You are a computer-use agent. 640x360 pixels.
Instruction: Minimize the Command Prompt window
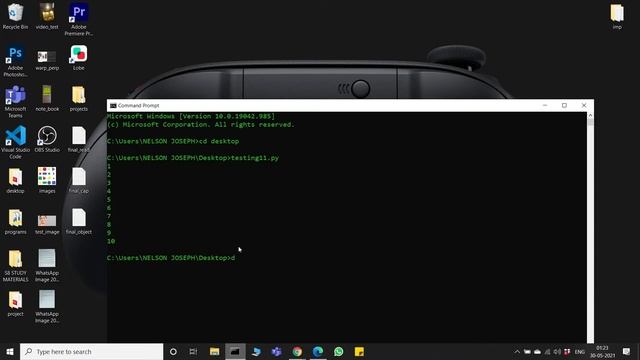545,105
